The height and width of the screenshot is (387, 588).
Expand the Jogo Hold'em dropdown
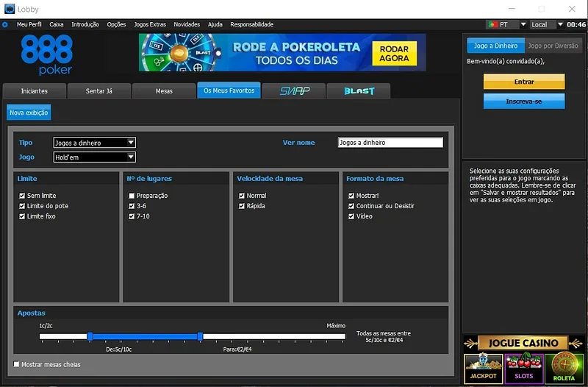(x=94, y=157)
